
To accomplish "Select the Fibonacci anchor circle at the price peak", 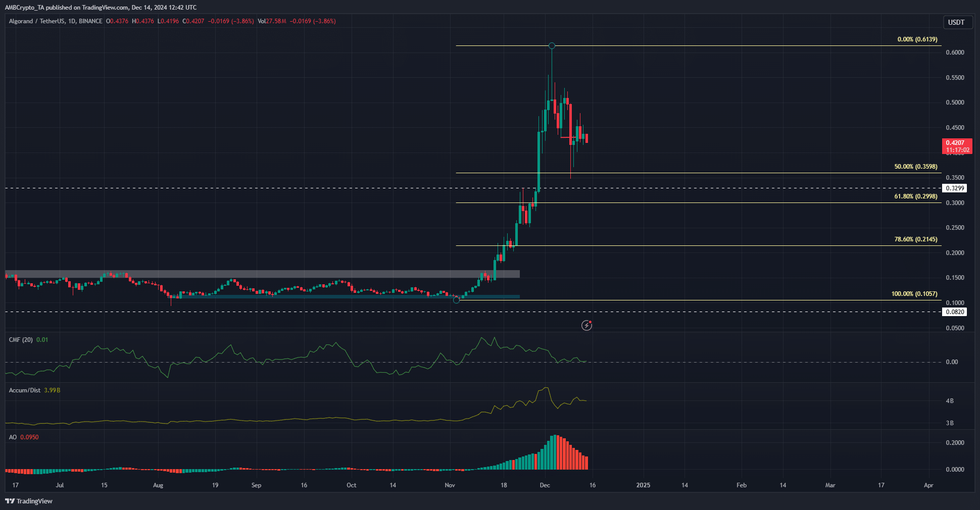I will 552,46.
